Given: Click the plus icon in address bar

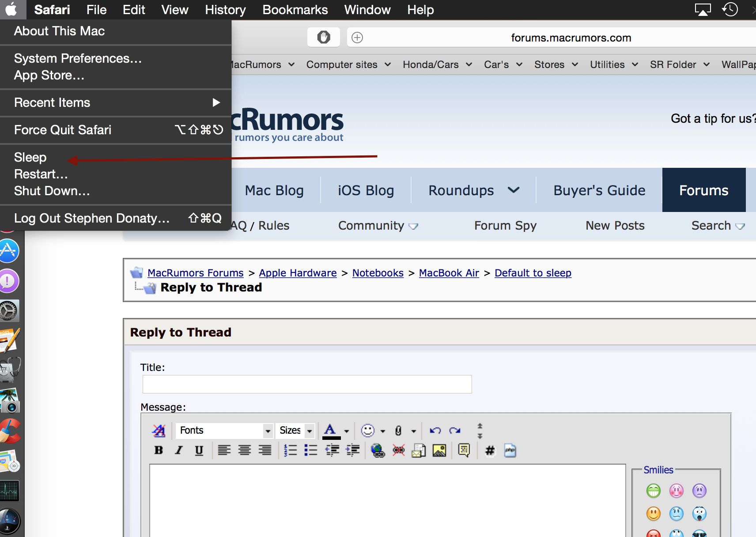Looking at the screenshot, I should [x=357, y=38].
